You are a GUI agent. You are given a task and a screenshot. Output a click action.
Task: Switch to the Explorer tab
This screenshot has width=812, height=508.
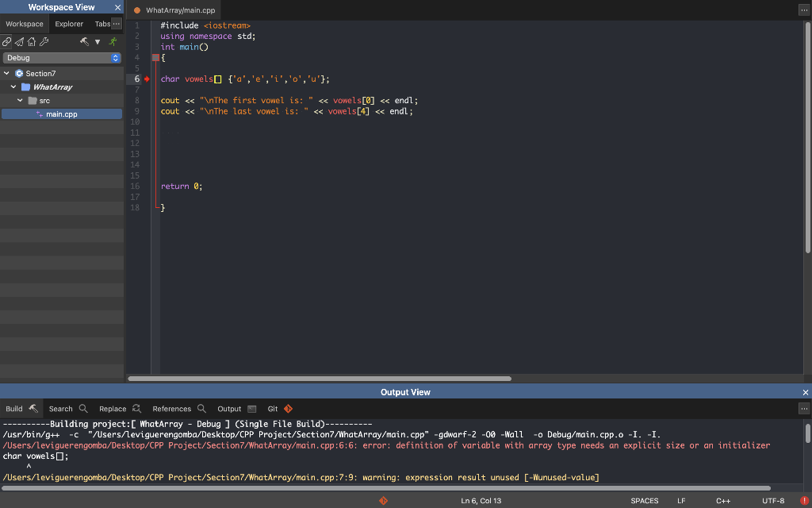pos(69,24)
